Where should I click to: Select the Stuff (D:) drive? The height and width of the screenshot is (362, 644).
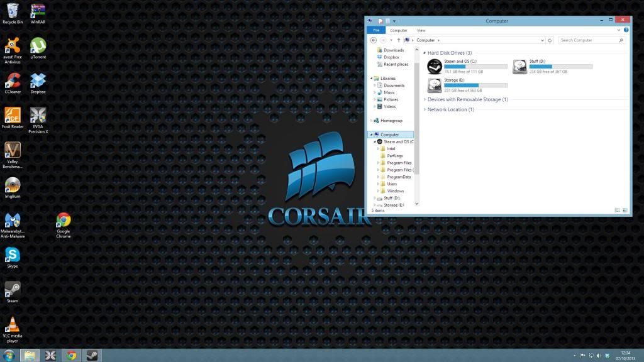point(552,66)
